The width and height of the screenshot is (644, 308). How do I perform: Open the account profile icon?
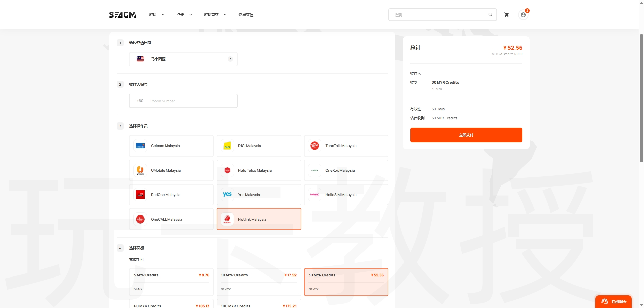pyautogui.click(x=523, y=15)
